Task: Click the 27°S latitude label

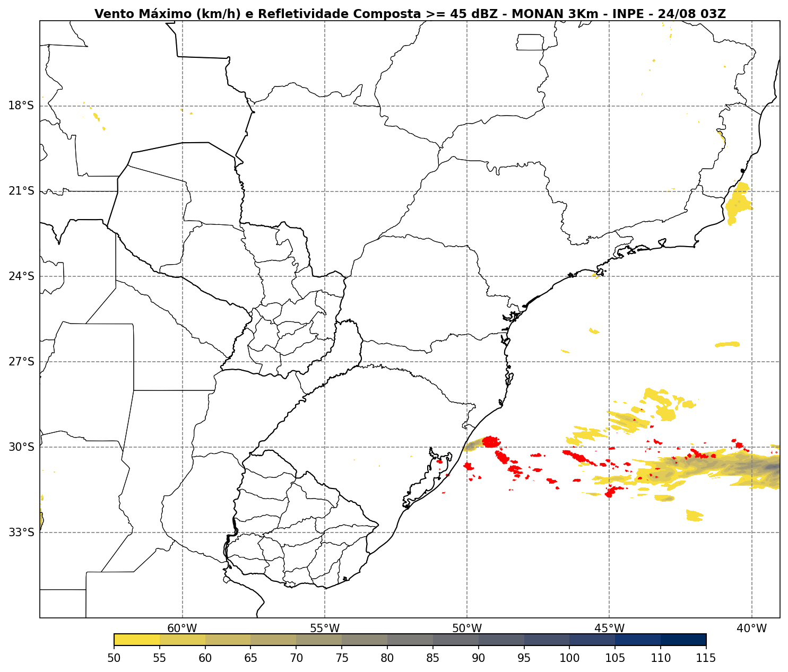Action: 21,362
